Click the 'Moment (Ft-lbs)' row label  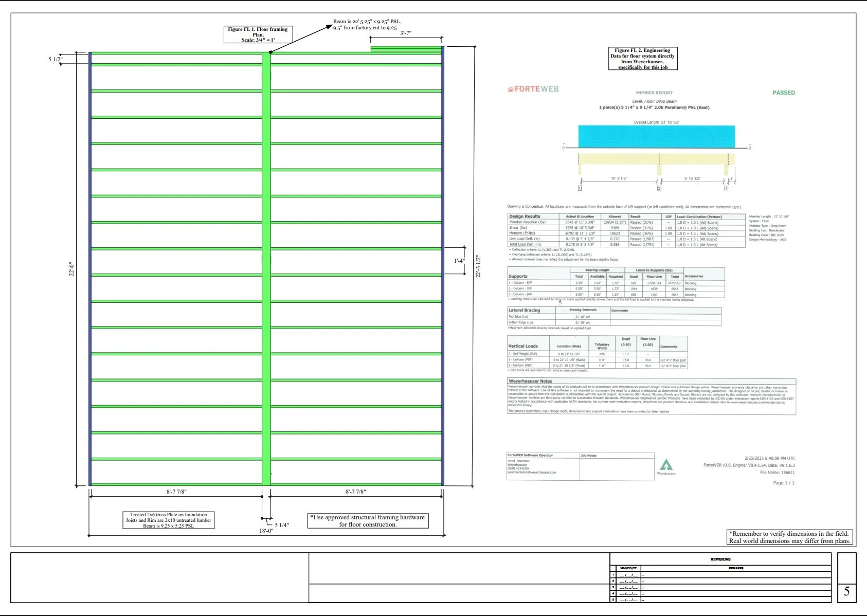522,233
